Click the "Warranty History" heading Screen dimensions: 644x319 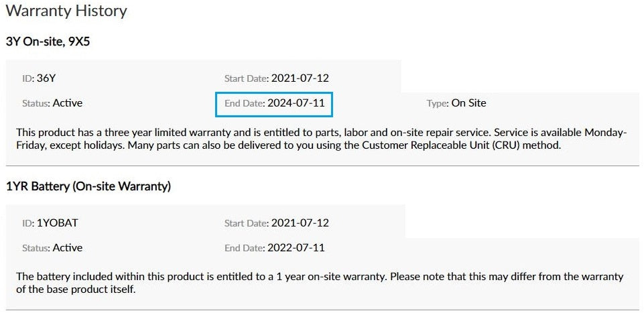(x=66, y=11)
